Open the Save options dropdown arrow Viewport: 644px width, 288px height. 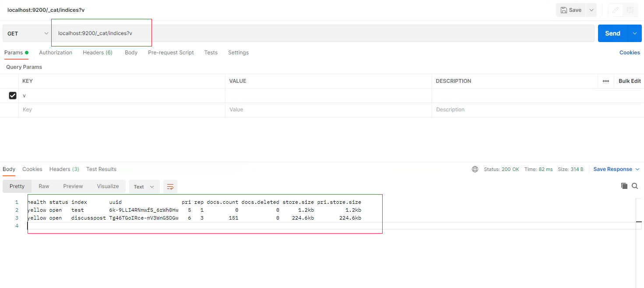tap(591, 10)
